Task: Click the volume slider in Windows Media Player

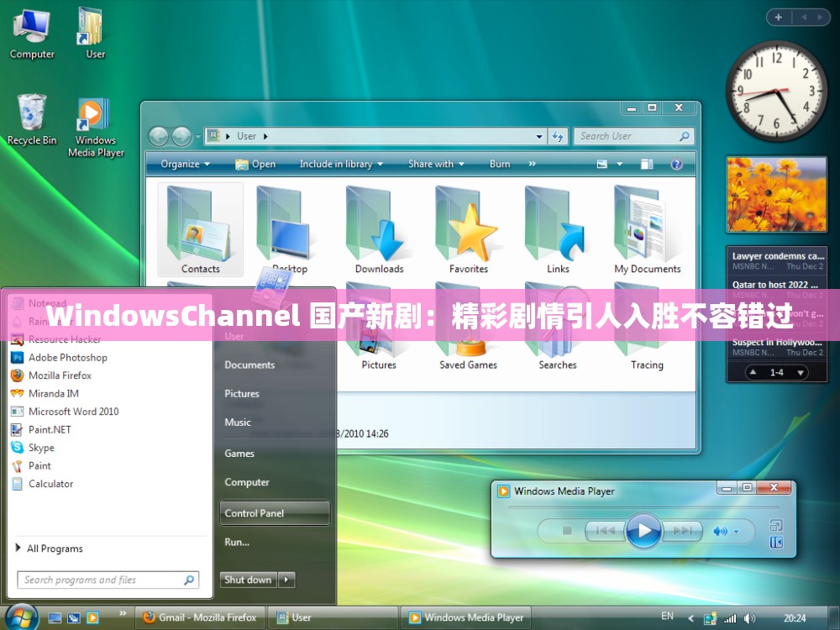Action: [737, 532]
